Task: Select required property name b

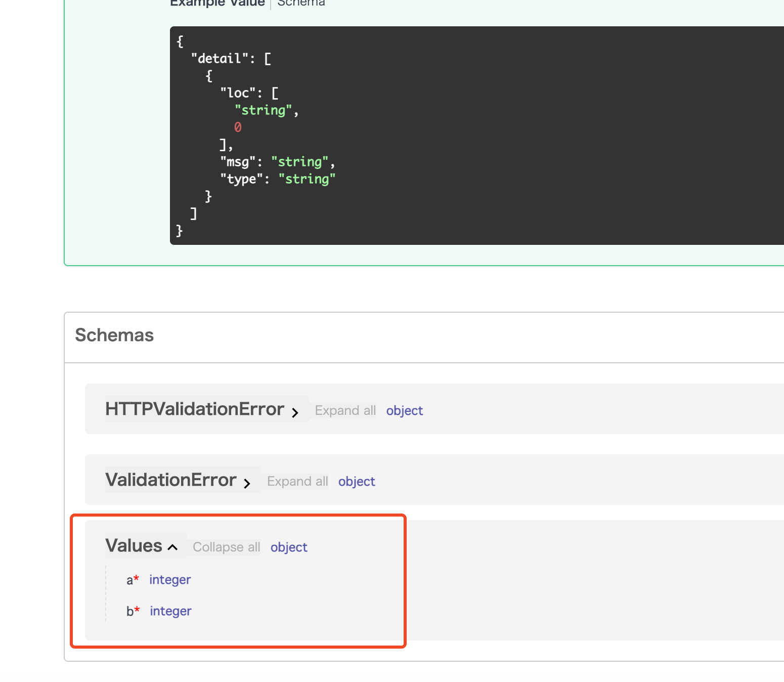Action: (130, 611)
